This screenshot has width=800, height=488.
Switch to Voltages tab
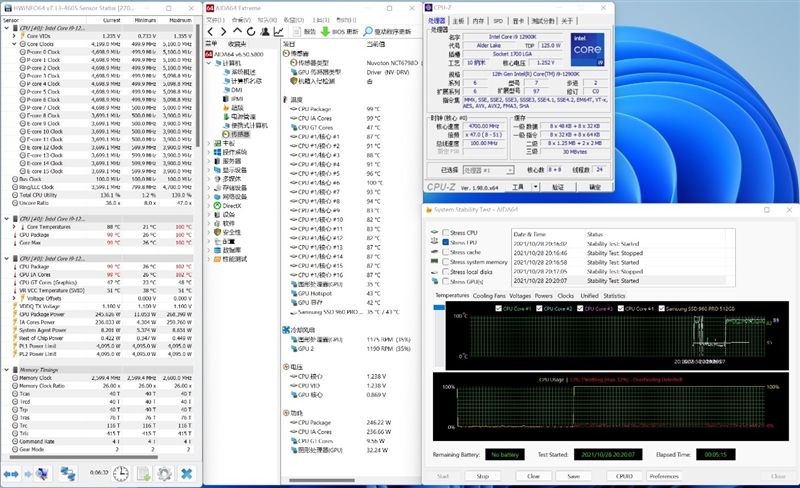point(520,296)
